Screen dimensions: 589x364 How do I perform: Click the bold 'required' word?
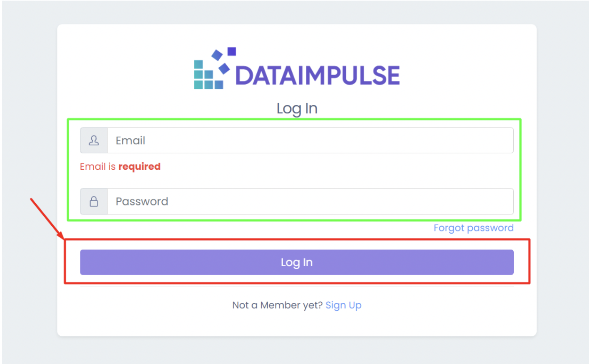coord(139,166)
